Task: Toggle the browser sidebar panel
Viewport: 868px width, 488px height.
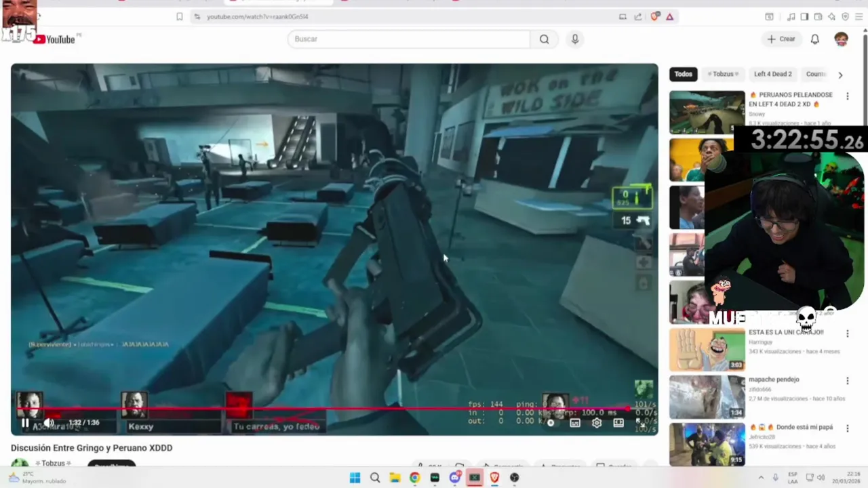Action: [804, 16]
